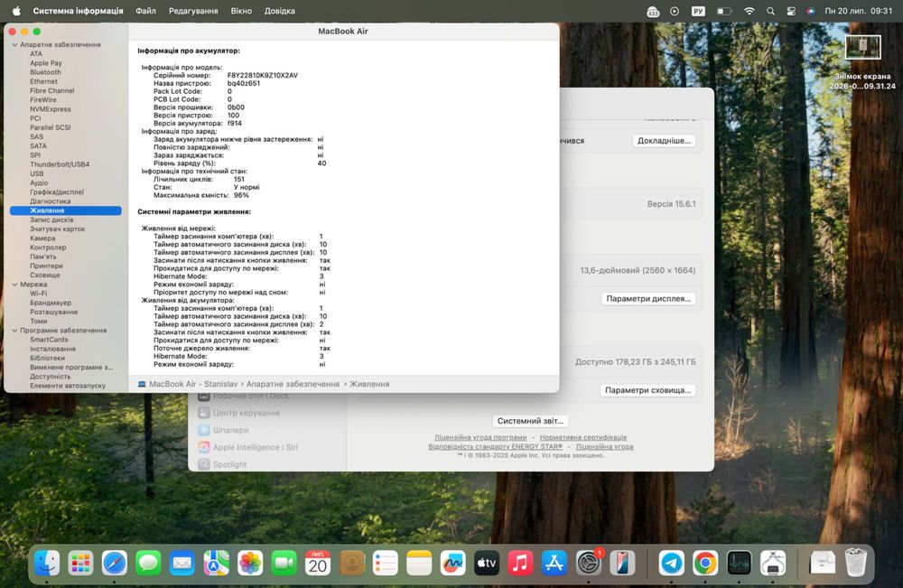Open the Photos app in Dock
903x588 pixels.
250,563
